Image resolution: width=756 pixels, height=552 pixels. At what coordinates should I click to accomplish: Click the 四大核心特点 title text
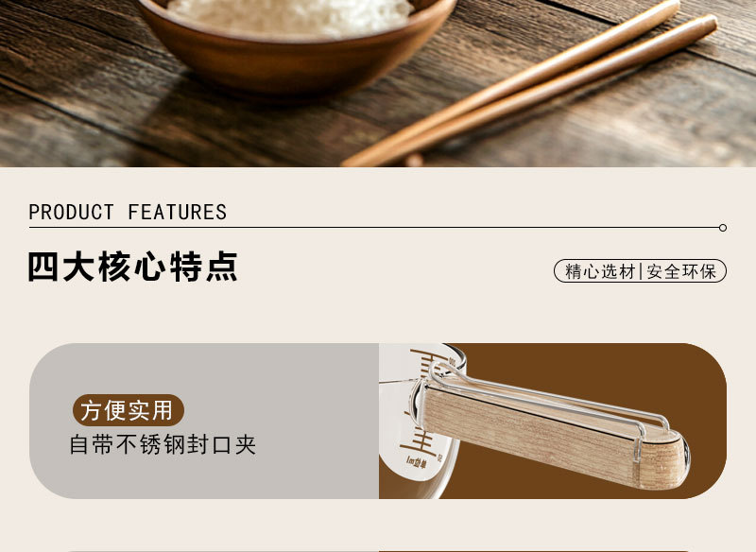pyautogui.click(x=133, y=267)
